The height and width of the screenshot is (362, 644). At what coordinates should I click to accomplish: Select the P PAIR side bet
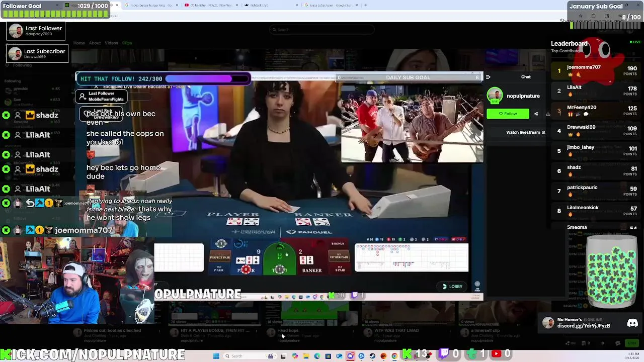219,269
